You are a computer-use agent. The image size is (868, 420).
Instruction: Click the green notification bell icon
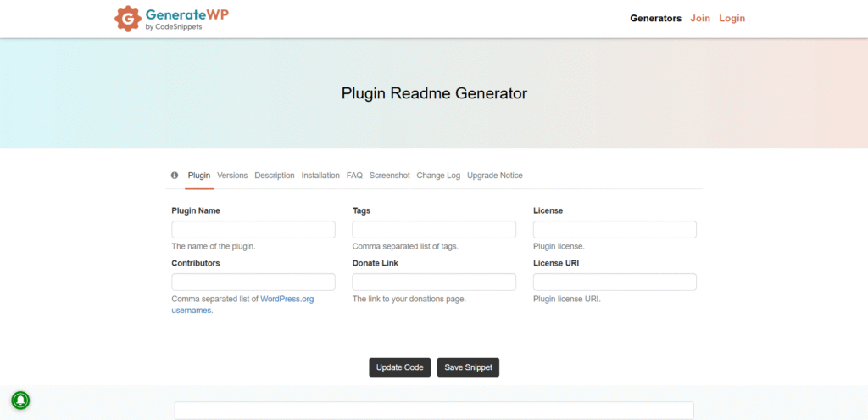(20, 400)
